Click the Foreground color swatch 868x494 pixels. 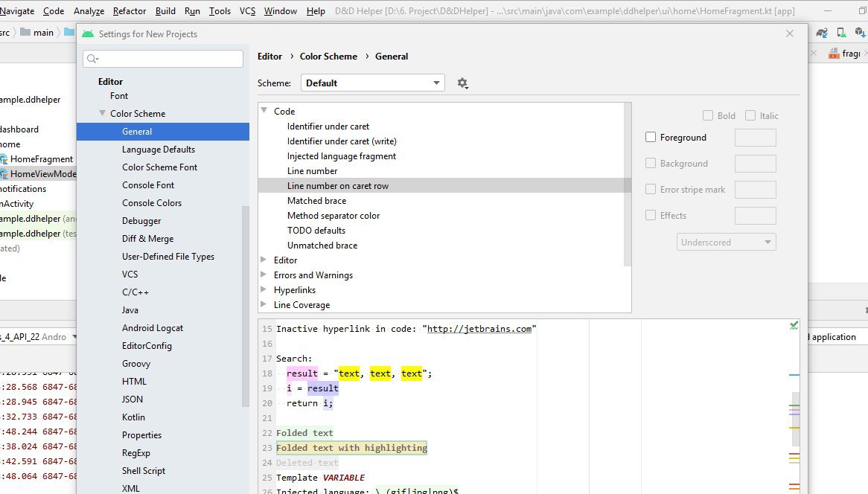[755, 137]
